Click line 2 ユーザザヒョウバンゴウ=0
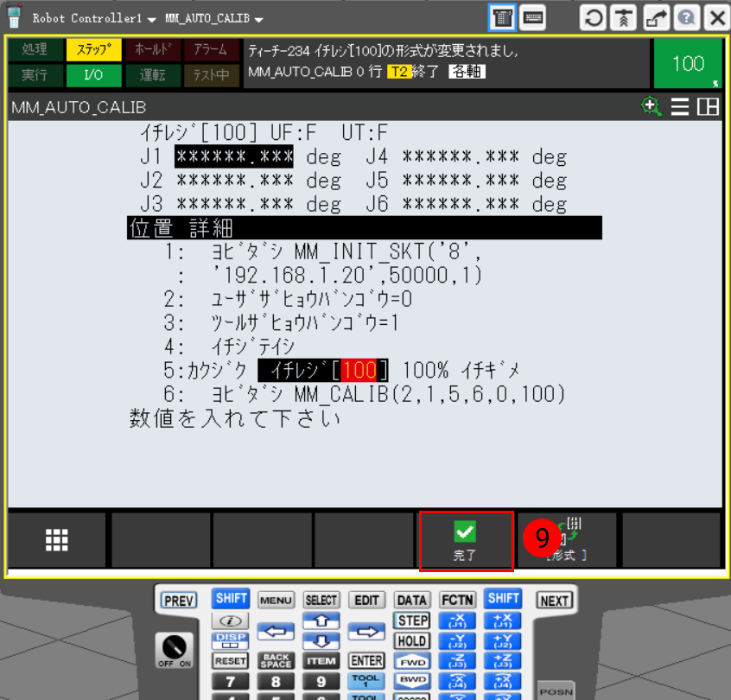 [288, 299]
